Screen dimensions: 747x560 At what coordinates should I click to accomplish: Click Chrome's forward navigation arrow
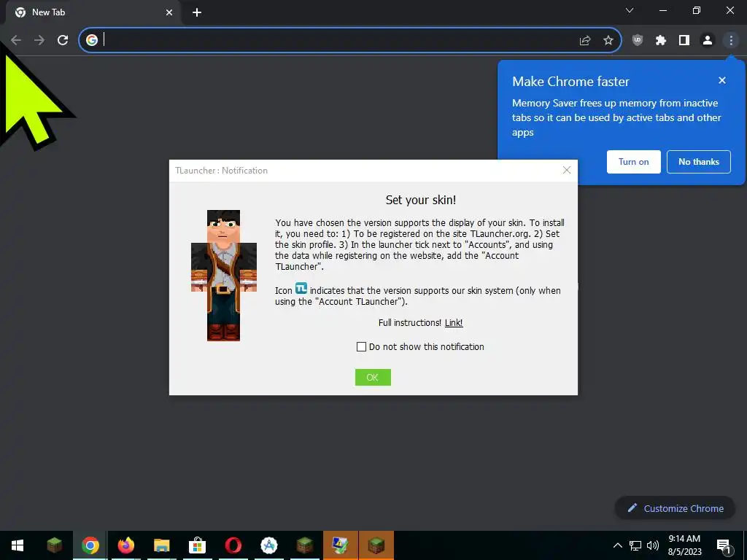coord(39,40)
